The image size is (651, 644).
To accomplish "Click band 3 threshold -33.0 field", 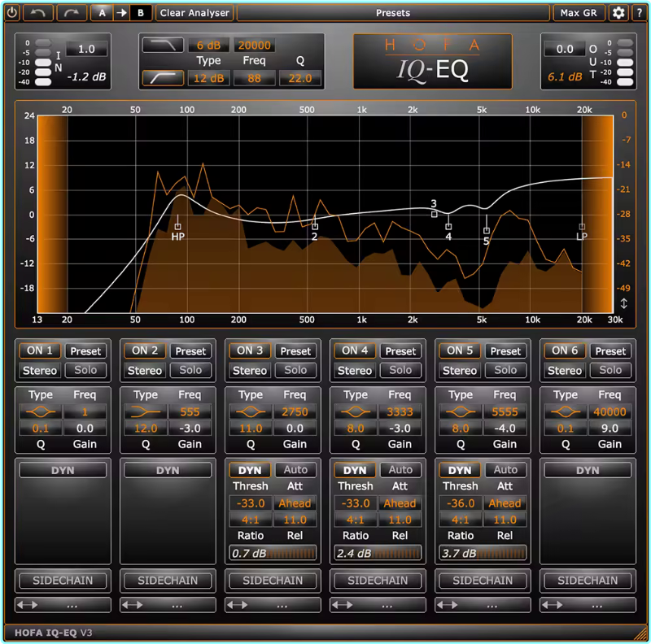I will pos(251,503).
